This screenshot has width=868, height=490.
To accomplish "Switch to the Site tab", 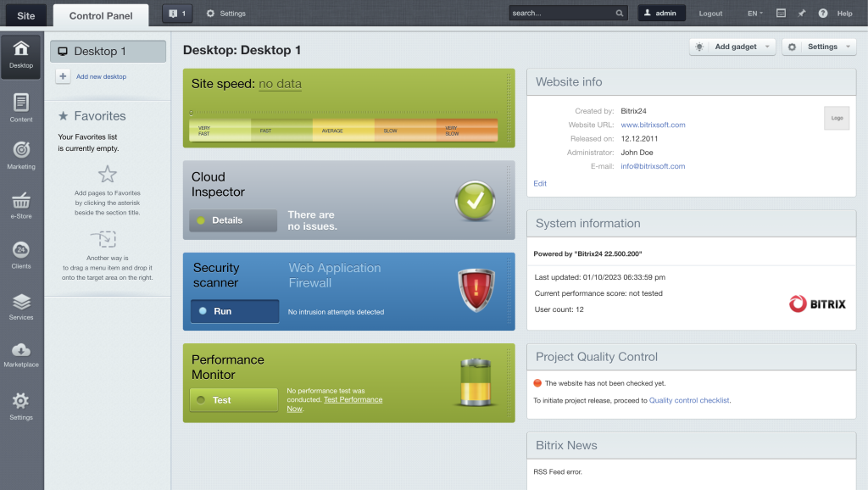I will (26, 15).
